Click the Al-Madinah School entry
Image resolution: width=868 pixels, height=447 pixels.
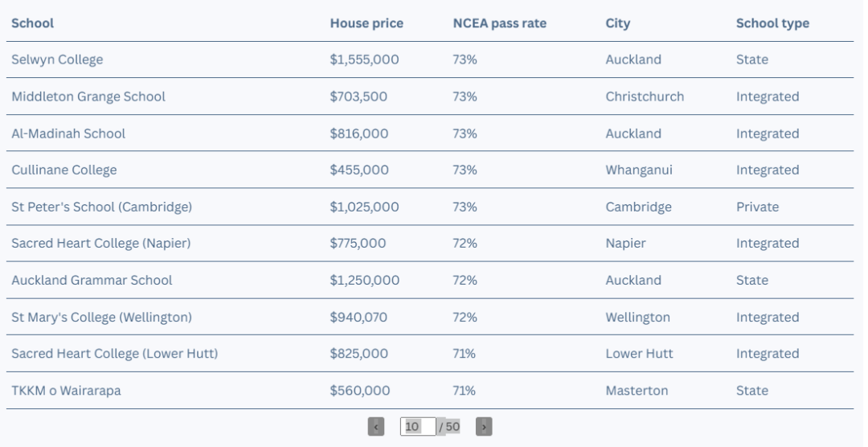click(68, 133)
